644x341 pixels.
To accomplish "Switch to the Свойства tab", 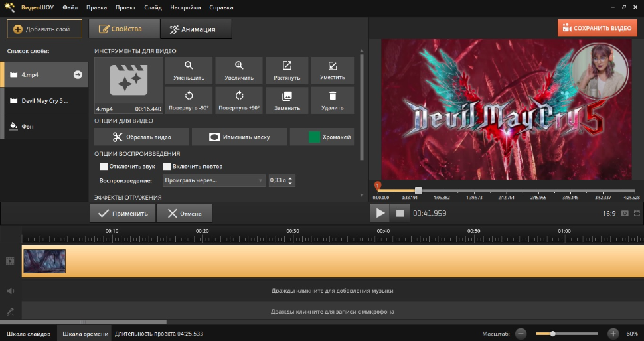I will coord(124,29).
